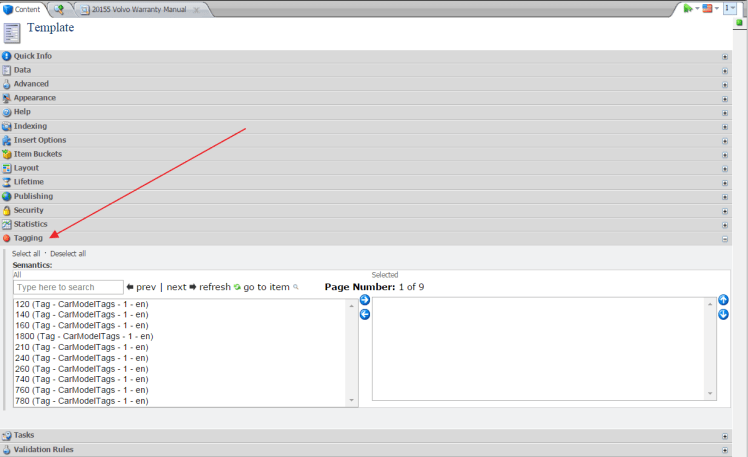This screenshot has height=457, width=748.
Task: Expand the Tasks section
Action: [725, 436]
